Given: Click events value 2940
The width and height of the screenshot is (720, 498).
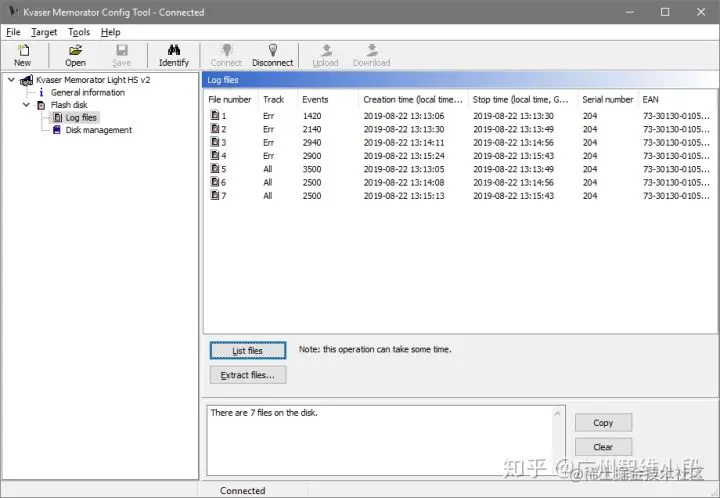Looking at the screenshot, I should pyautogui.click(x=312, y=142).
